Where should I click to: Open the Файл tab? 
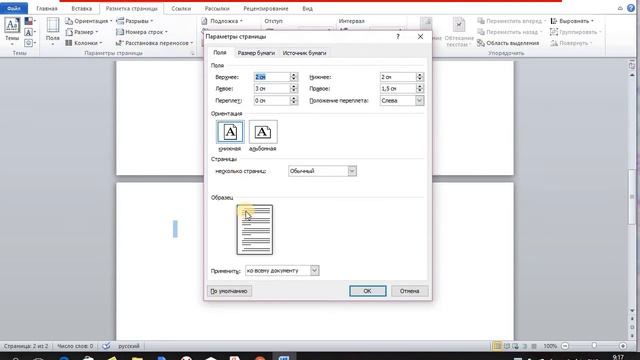pos(14,8)
